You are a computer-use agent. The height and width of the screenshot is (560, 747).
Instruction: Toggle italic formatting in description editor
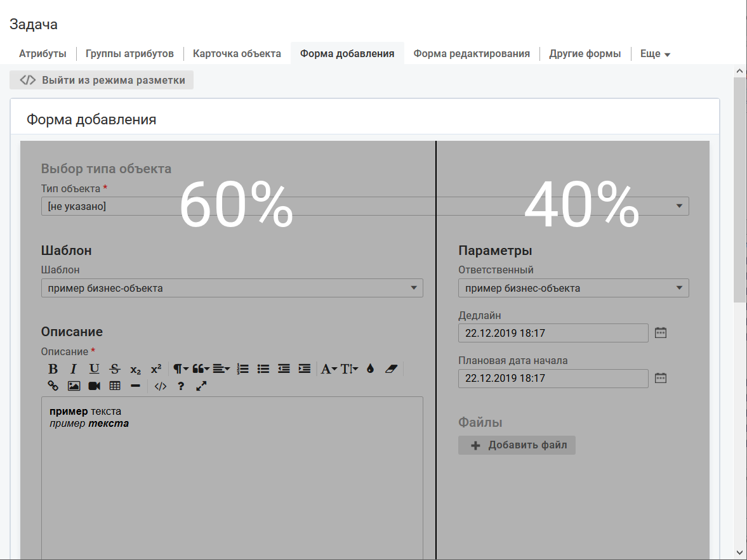(74, 369)
